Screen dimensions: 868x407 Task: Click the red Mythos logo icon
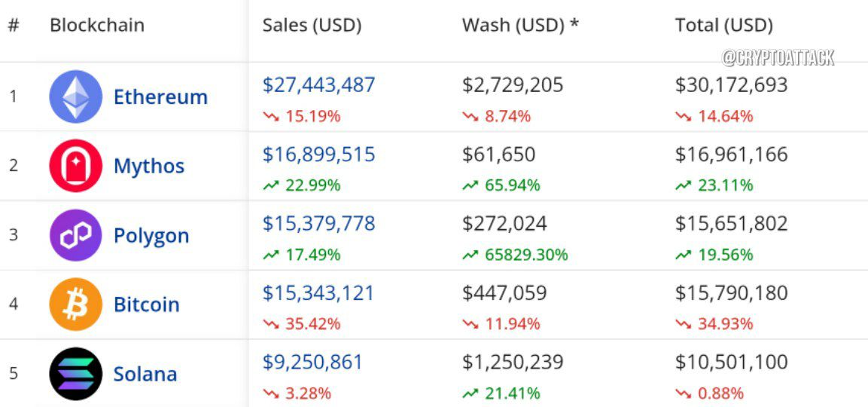point(76,166)
